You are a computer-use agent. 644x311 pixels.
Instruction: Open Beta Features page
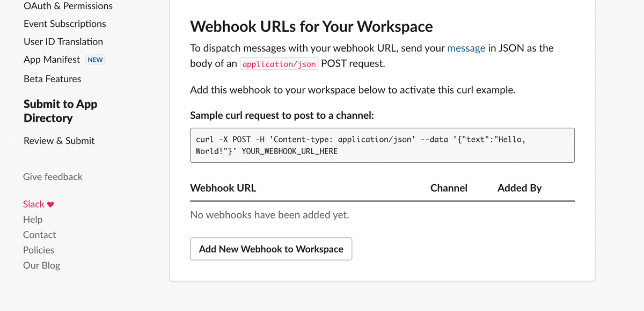pyautogui.click(x=53, y=79)
